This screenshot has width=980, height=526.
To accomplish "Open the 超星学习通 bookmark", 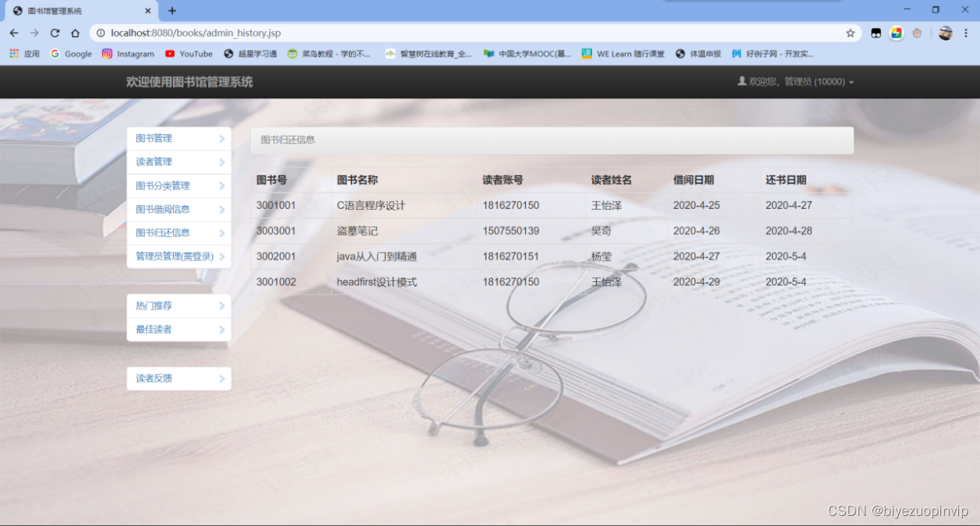I will point(246,54).
